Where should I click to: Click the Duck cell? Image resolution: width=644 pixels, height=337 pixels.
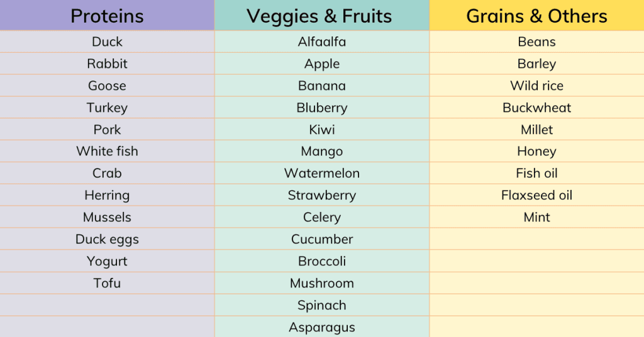(x=107, y=41)
